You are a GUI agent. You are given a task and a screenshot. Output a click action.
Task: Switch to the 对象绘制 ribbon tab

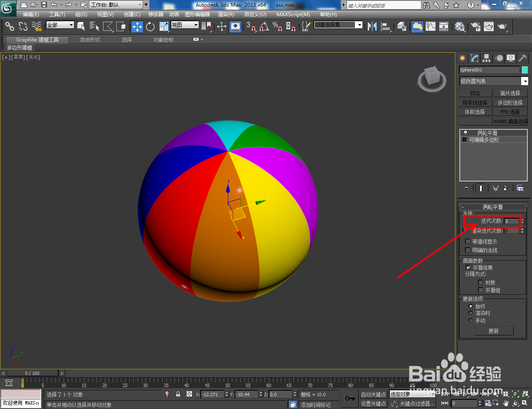coord(163,40)
